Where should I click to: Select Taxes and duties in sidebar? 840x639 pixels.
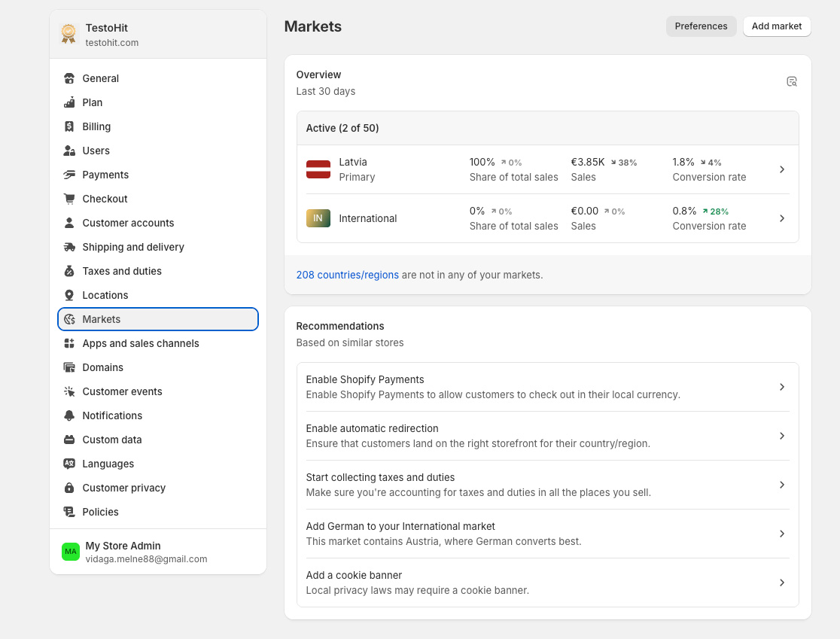(122, 271)
